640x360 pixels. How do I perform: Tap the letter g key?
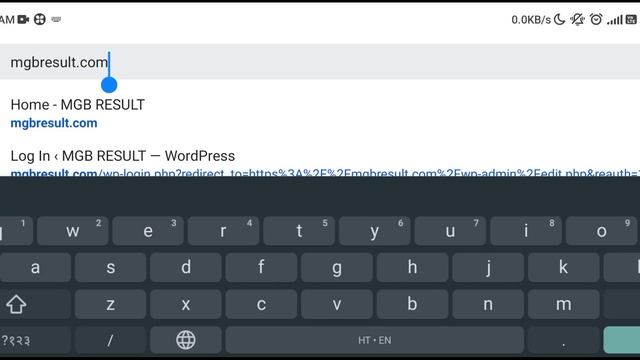click(x=337, y=267)
